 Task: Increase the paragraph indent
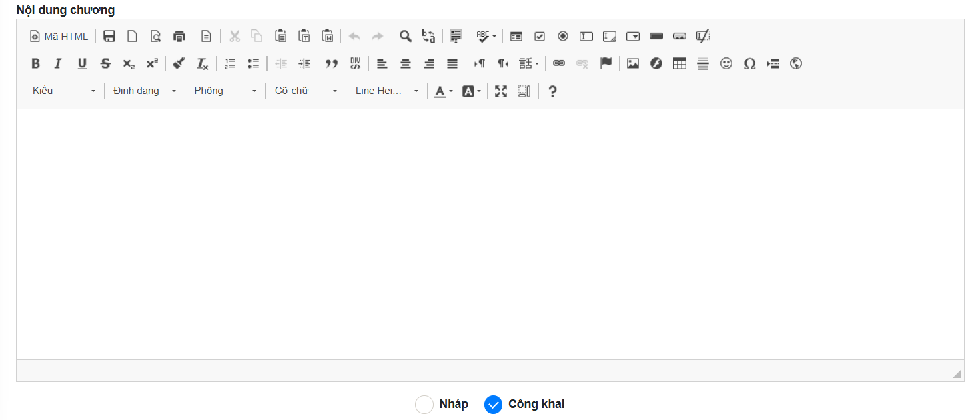click(x=304, y=63)
